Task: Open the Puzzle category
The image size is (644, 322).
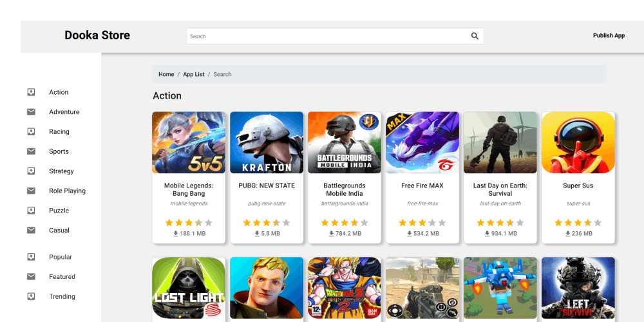Action: click(59, 211)
